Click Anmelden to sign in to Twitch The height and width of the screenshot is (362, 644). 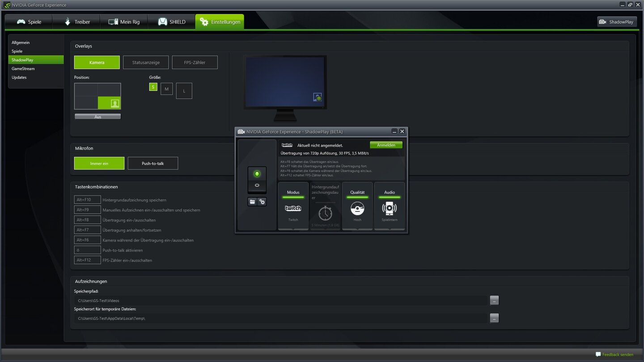click(x=386, y=145)
